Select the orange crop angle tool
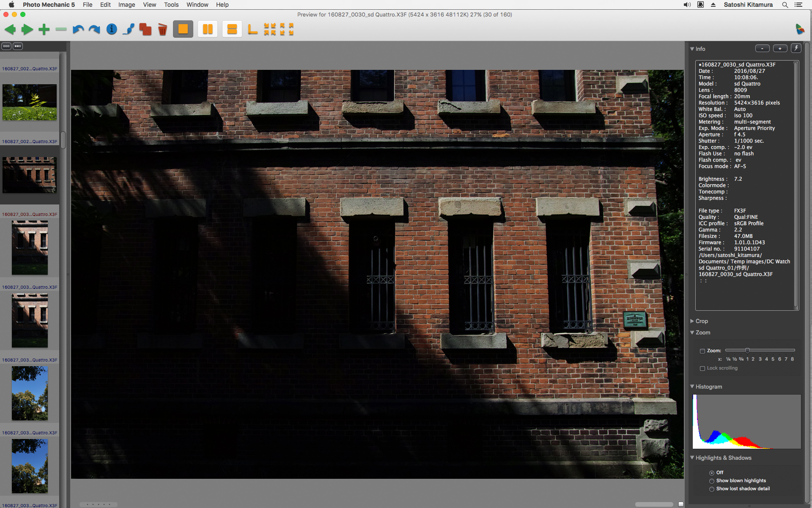Image resolution: width=812 pixels, height=508 pixels. pos(252,29)
